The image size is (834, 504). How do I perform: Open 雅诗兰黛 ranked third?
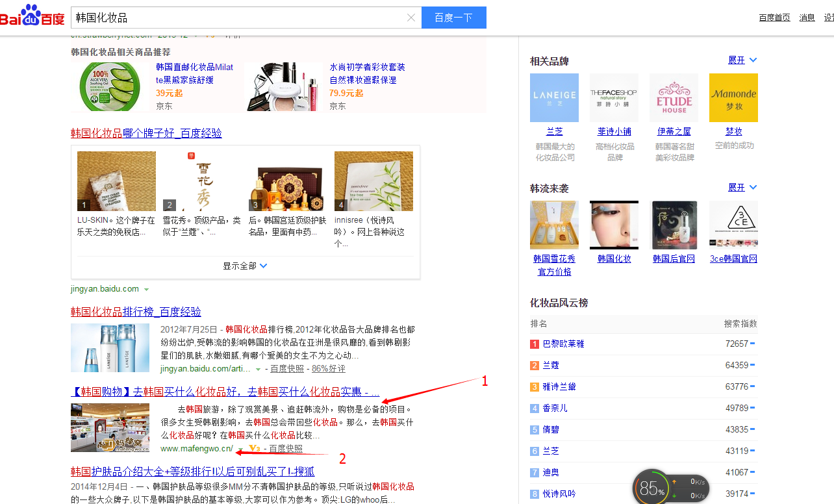click(x=559, y=386)
